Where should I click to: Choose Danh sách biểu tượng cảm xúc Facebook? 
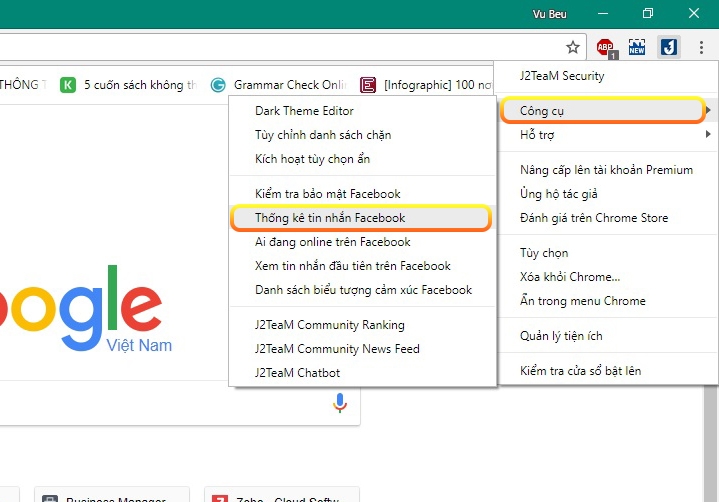[x=363, y=290]
